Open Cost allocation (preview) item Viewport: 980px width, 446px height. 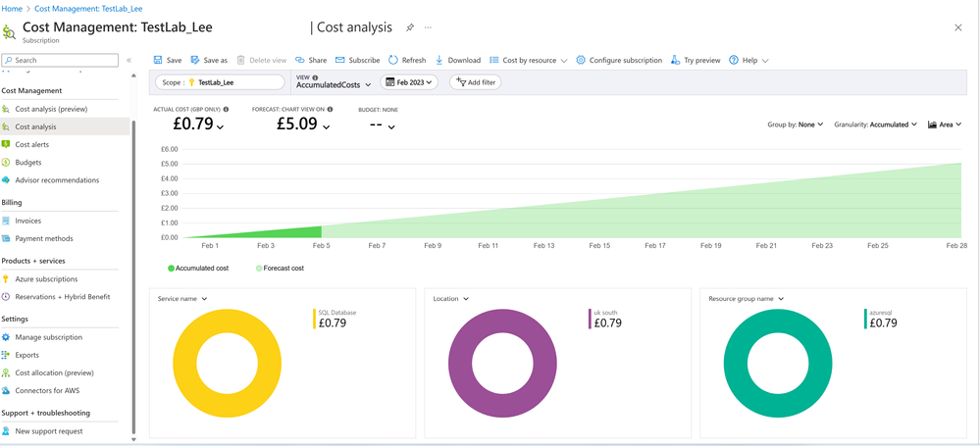coord(54,372)
